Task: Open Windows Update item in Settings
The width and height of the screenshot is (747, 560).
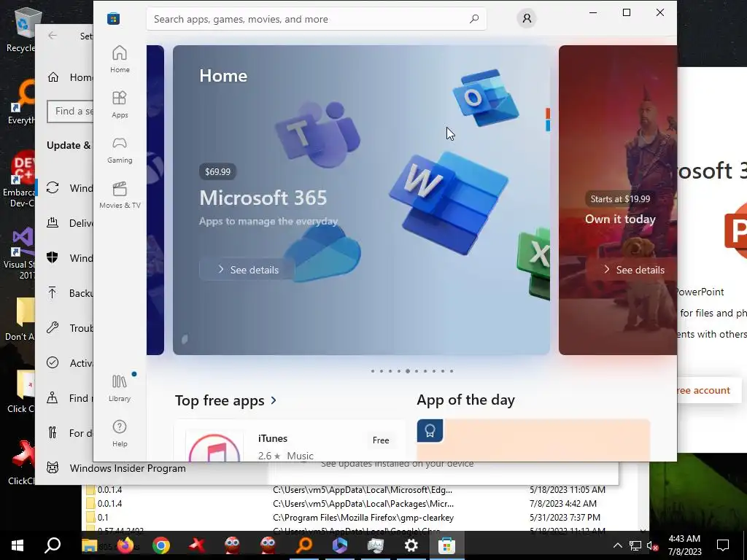Action: tap(65, 188)
